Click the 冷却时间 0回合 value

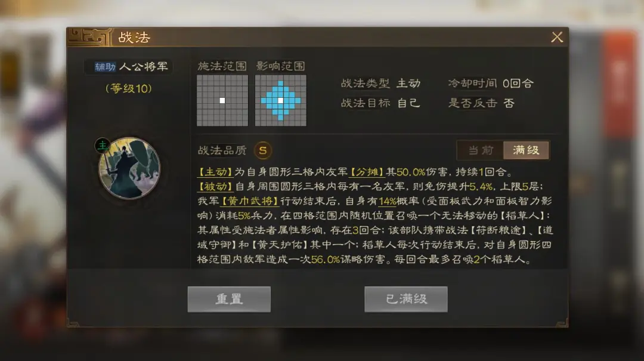coord(518,84)
